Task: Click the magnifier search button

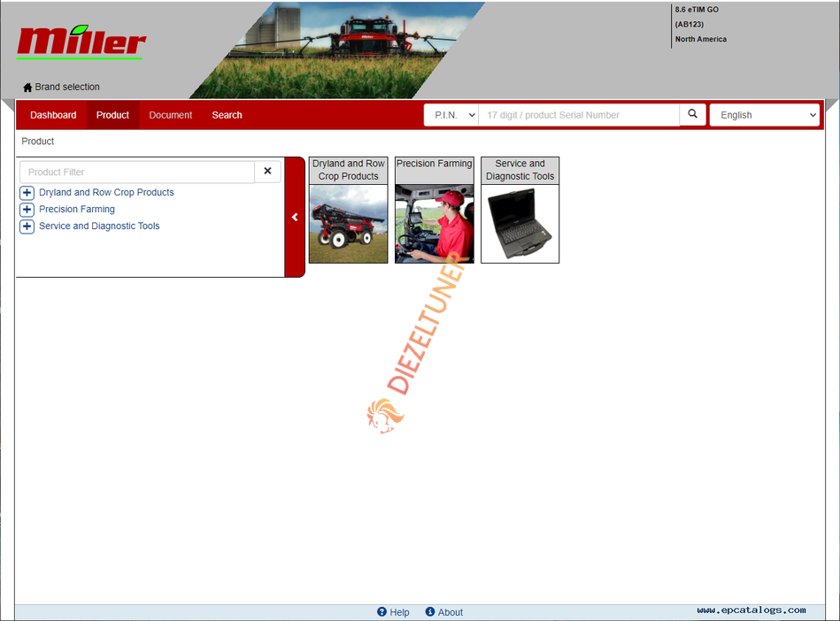Action: [x=693, y=114]
